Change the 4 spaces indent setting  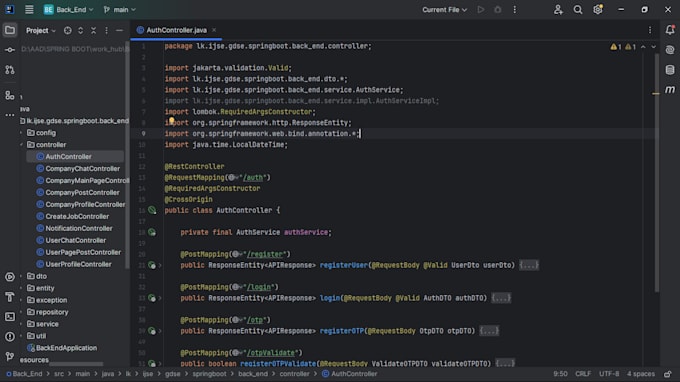point(641,374)
